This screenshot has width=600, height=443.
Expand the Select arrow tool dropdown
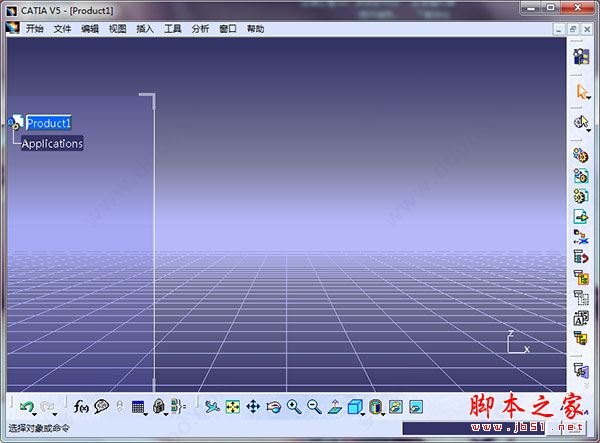[x=589, y=98]
